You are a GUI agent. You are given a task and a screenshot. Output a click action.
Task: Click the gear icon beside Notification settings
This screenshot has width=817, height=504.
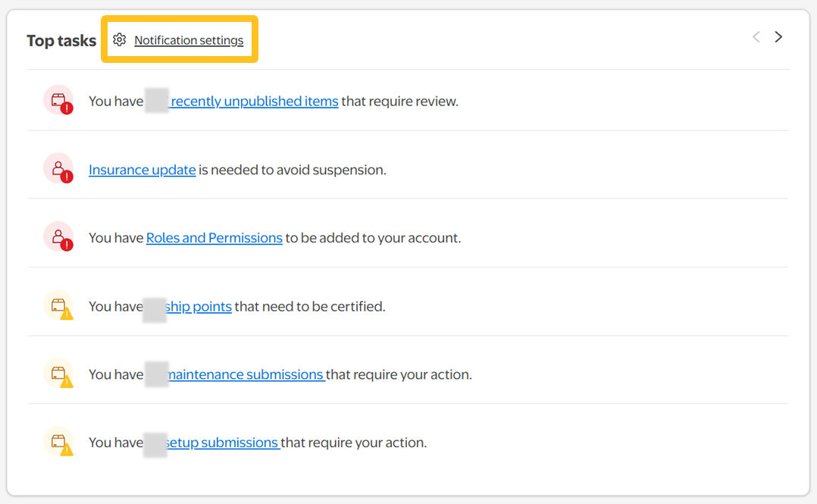pos(119,40)
